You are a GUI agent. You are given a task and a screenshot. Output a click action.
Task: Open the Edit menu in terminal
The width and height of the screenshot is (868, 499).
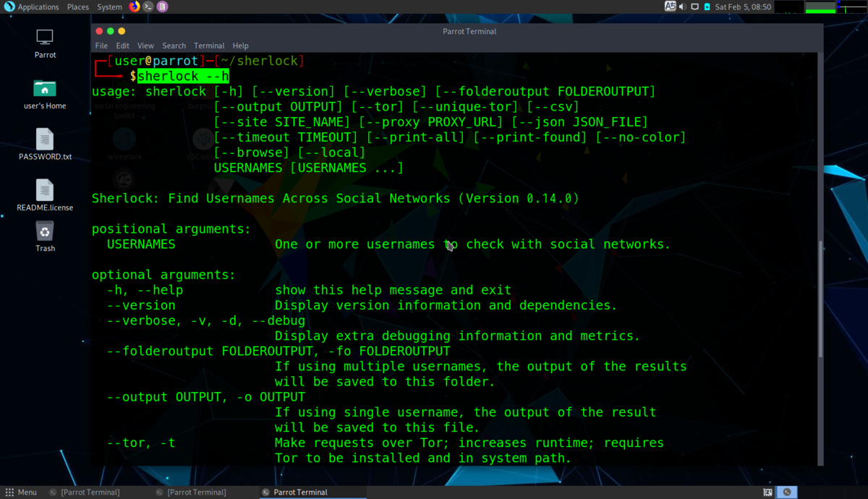click(x=122, y=46)
